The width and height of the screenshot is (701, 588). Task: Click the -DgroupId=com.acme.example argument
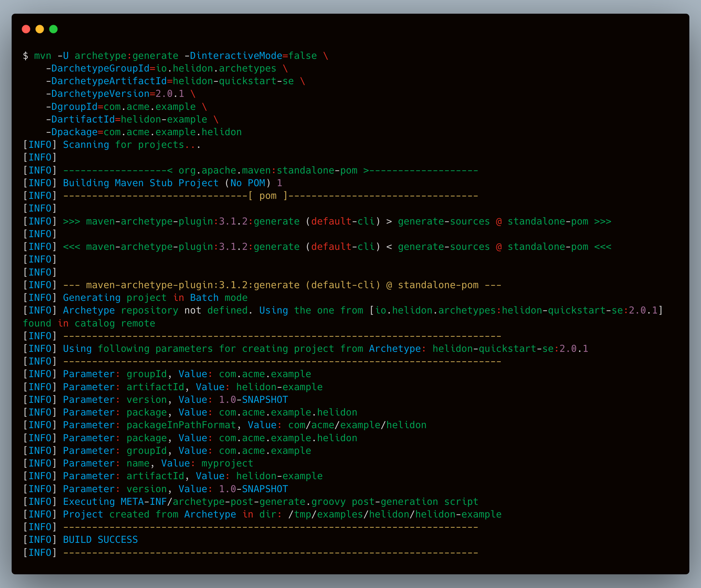pyautogui.click(x=121, y=107)
